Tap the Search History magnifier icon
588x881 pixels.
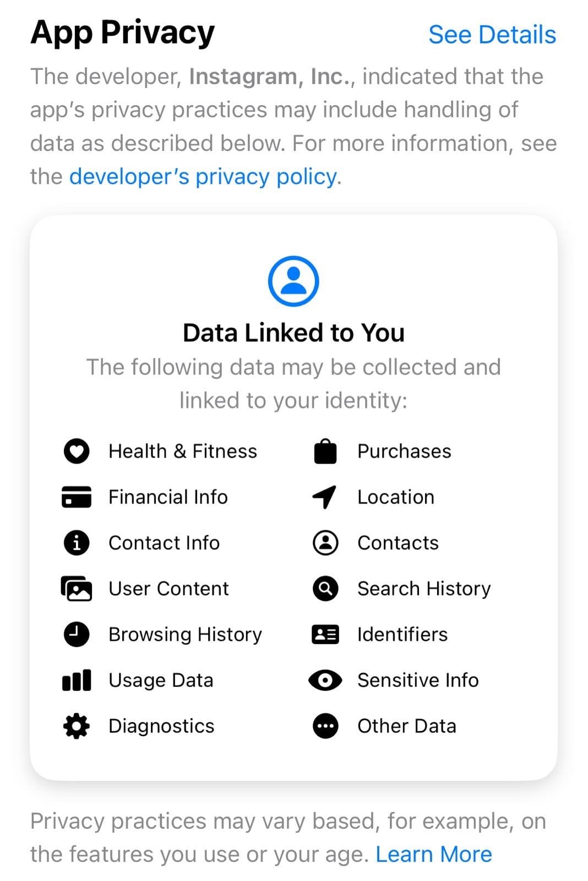click(x=325, y=589)
